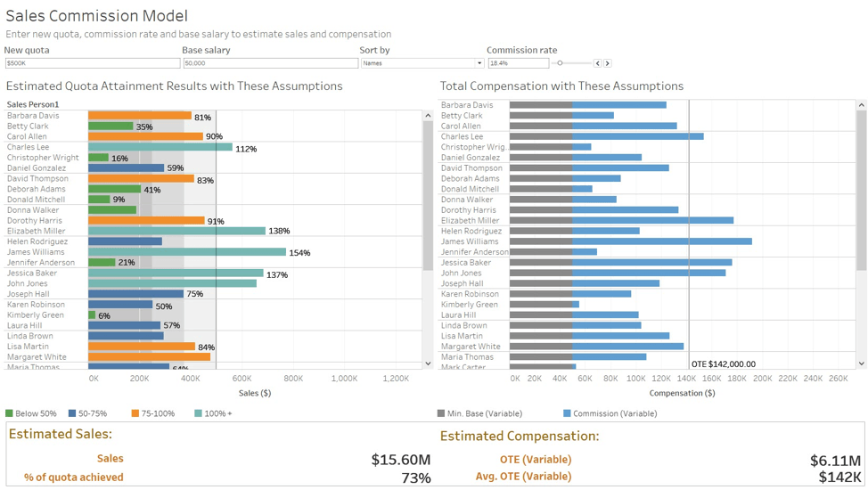The image size is (868, 490).
Task: Highlight the teal 100% + legend swatch
Action: click(198, 413)
